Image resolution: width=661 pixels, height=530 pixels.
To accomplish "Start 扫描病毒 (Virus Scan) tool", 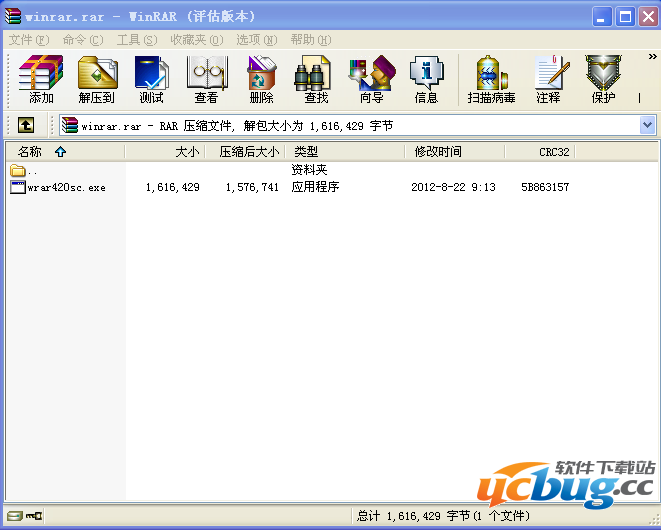I will (x=491, y=79).
